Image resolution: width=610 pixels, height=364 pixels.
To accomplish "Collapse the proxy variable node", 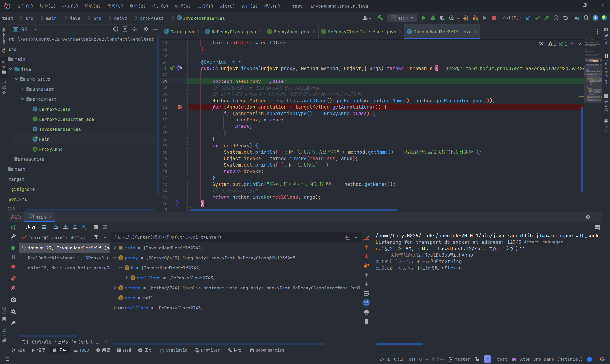I will 115,258.
